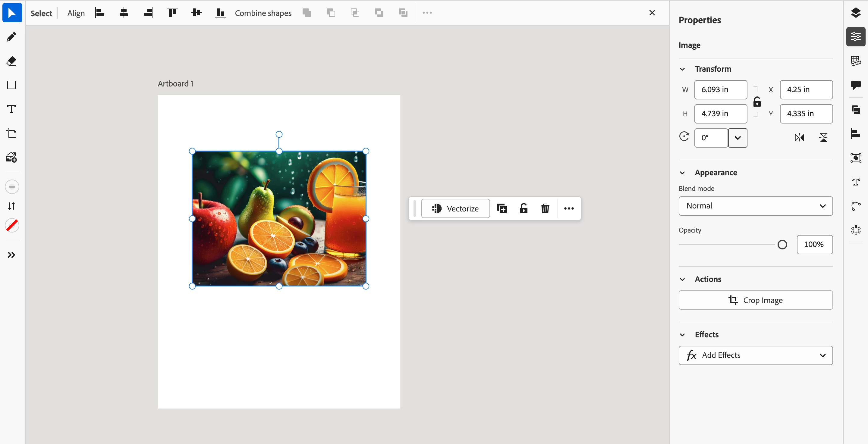The height and width of the screenshot is (444, 868).
Task: Select the Pencil drawing tool
Action: (11, 37)
